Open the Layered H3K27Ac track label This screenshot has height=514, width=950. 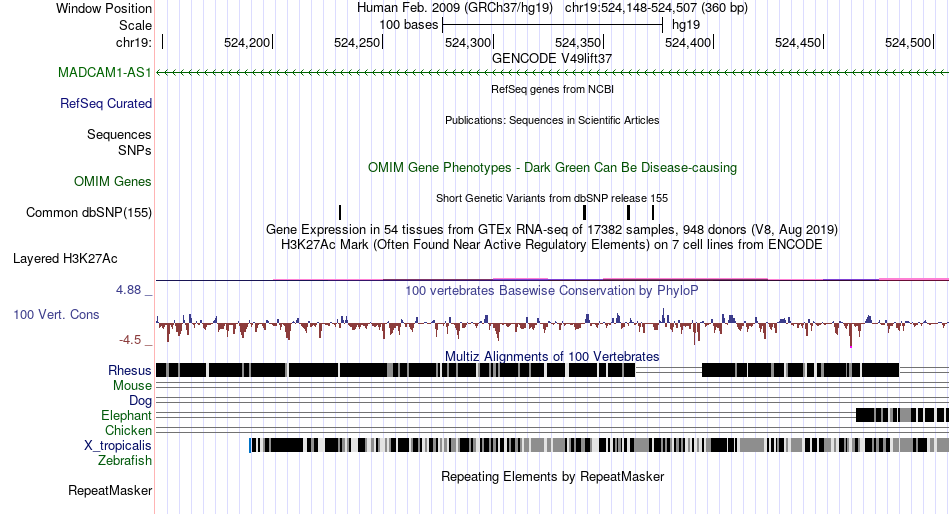click(x=65, y=259)
